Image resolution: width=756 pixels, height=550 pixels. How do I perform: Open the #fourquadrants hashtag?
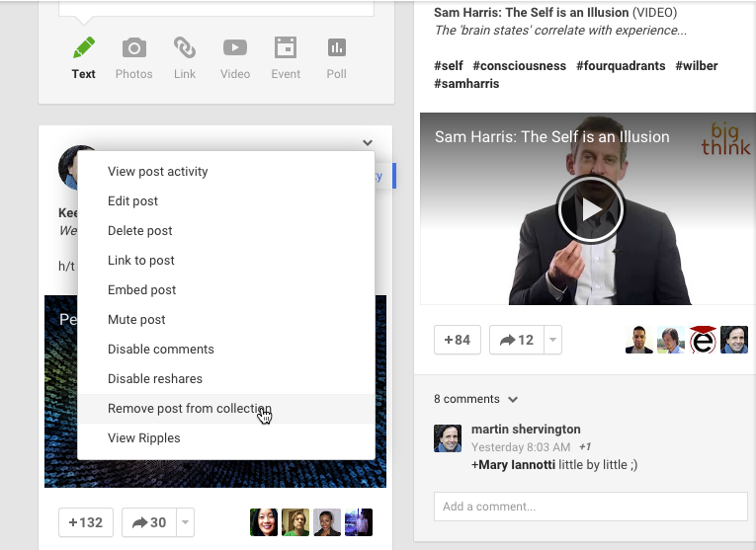click(621, 65)
